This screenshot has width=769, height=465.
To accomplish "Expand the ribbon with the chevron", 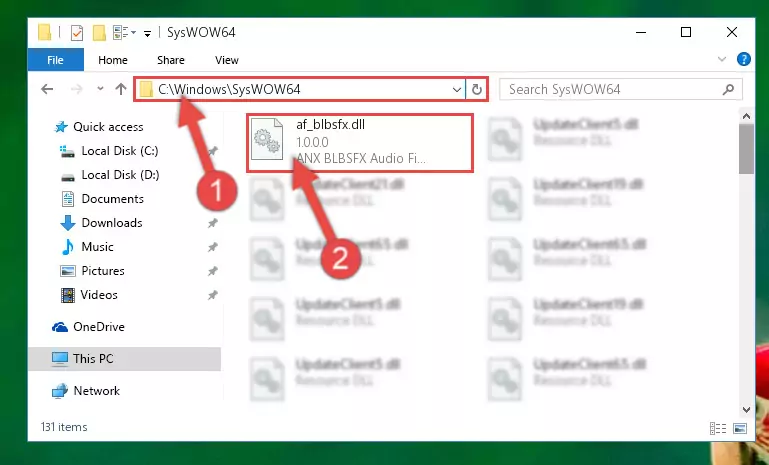I will (x=722, y=59).
